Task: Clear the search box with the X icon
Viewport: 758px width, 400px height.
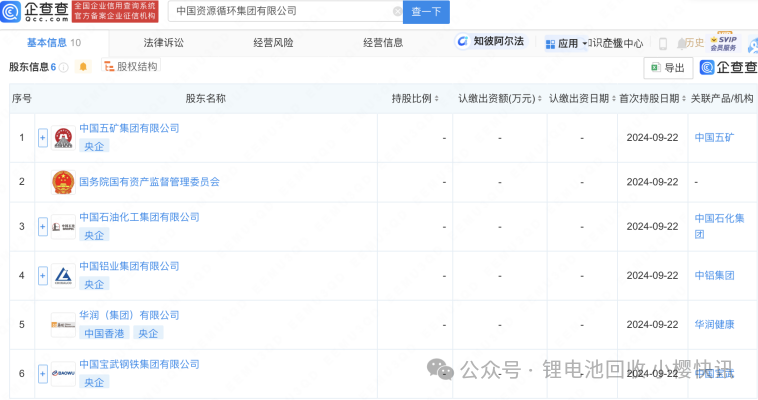Action: coord(396,12)
